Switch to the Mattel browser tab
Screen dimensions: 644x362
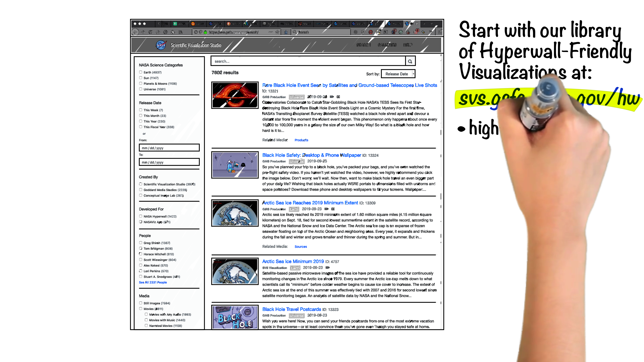(x=305, y=24)
